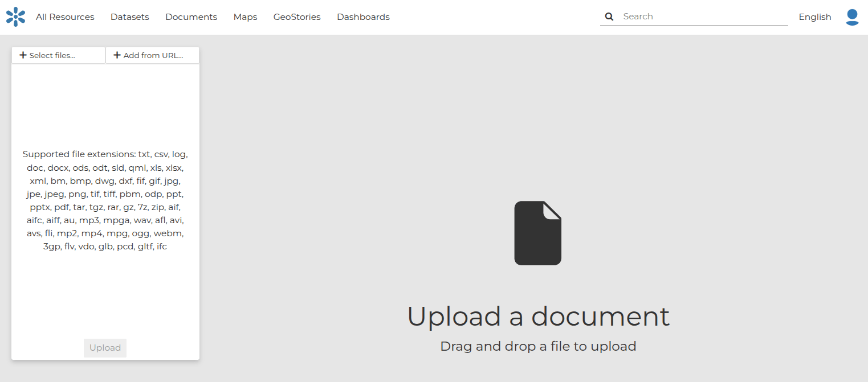Click the disabled Upload button
Screen dimensions: 868x382
(x=105, y=348)
